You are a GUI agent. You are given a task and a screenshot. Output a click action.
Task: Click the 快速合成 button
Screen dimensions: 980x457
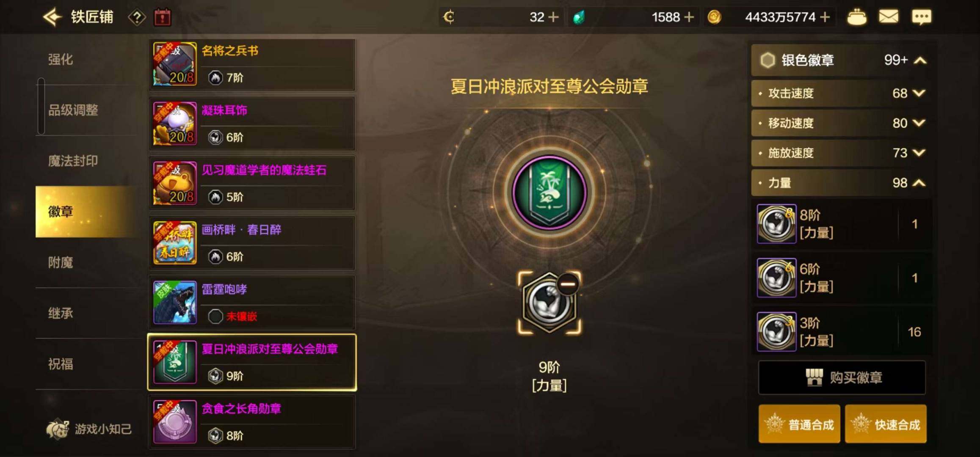pyautogui.click(x=886, y=424)
